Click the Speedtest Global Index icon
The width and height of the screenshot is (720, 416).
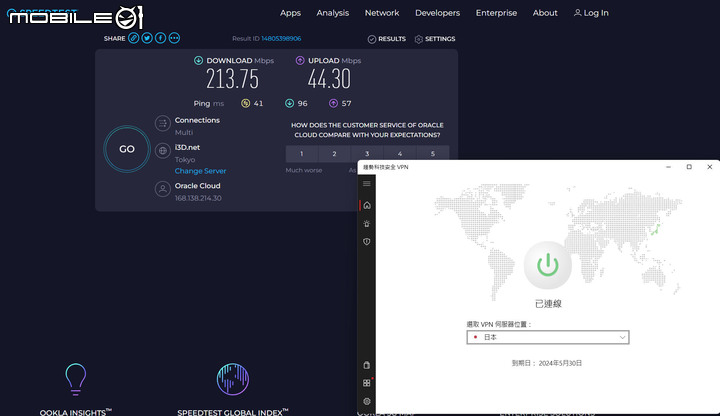click(x=233, y=379)
